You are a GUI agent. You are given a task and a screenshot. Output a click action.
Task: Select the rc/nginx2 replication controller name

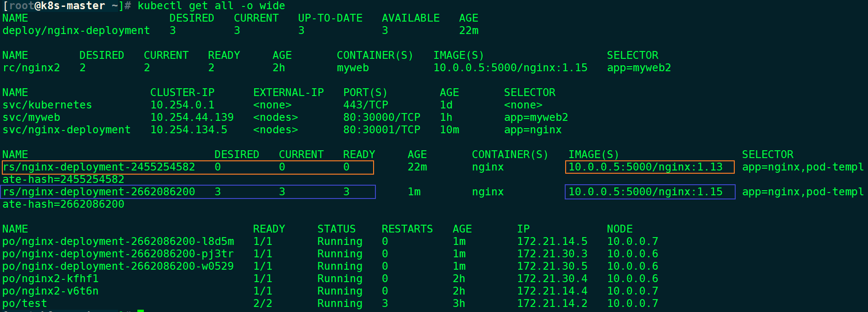[x=31, y=68]
